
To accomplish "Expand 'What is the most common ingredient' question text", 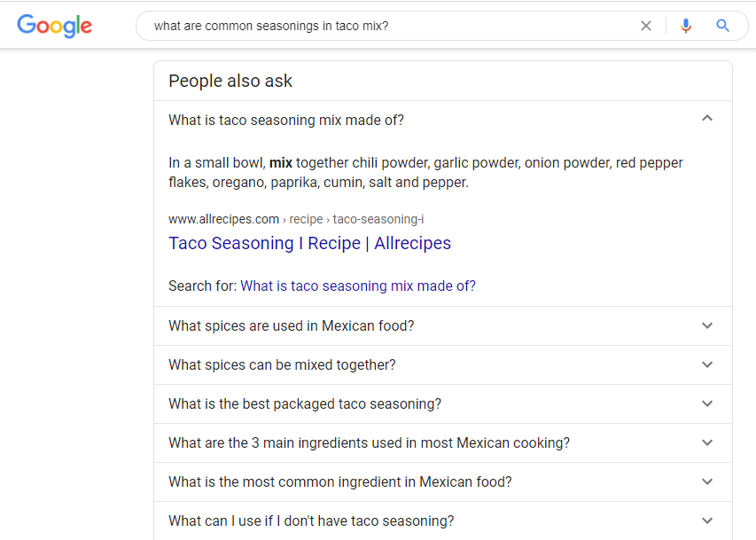I will [x=339, y=481].
